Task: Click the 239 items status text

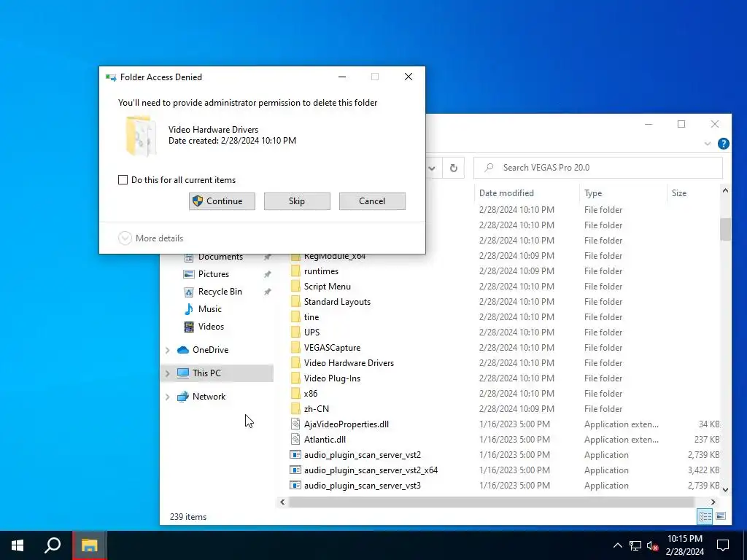Action: pyautogui.click(x=188, y=517)
